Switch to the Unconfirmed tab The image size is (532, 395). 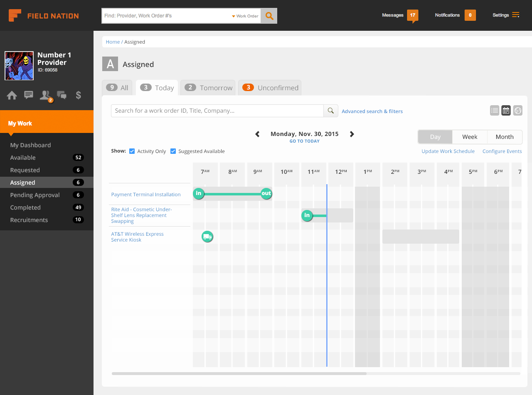tap(270, 88)
